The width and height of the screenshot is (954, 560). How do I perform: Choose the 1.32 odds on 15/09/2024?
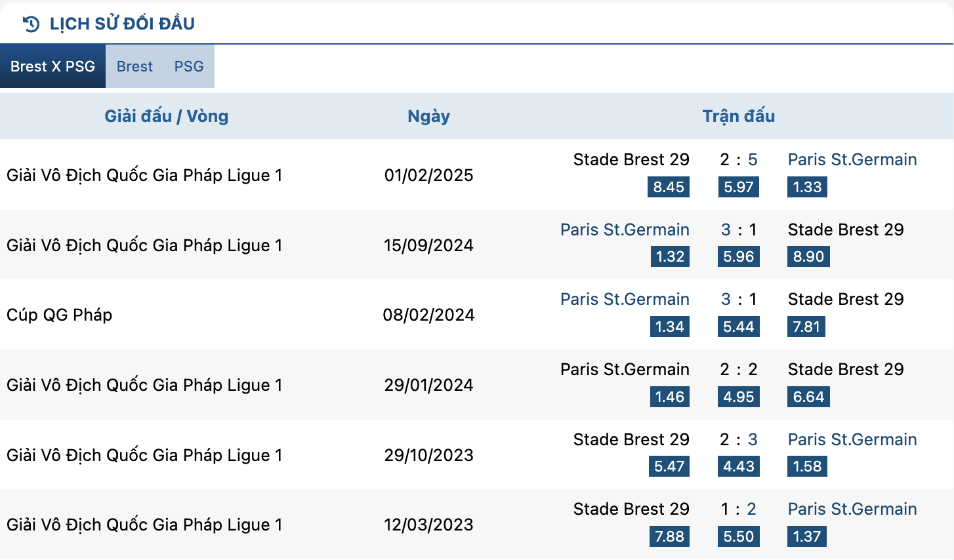(x=670, y=256)
